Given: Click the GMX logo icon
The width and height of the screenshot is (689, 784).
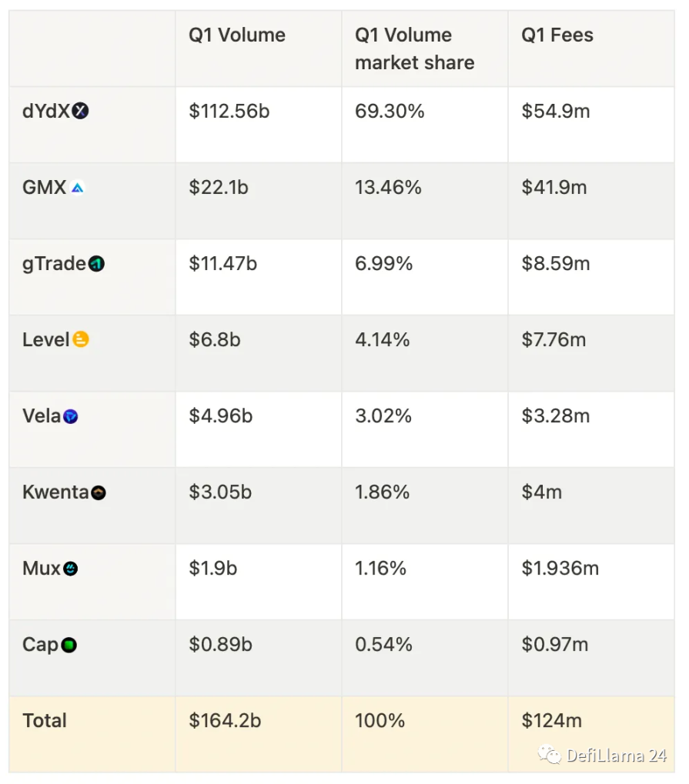Looking at the screenshot, I should tap(77, 188).
